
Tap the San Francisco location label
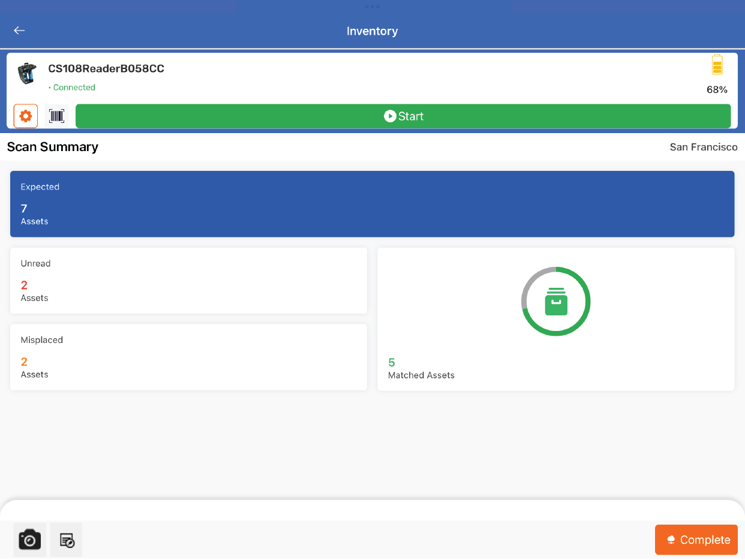704,147
